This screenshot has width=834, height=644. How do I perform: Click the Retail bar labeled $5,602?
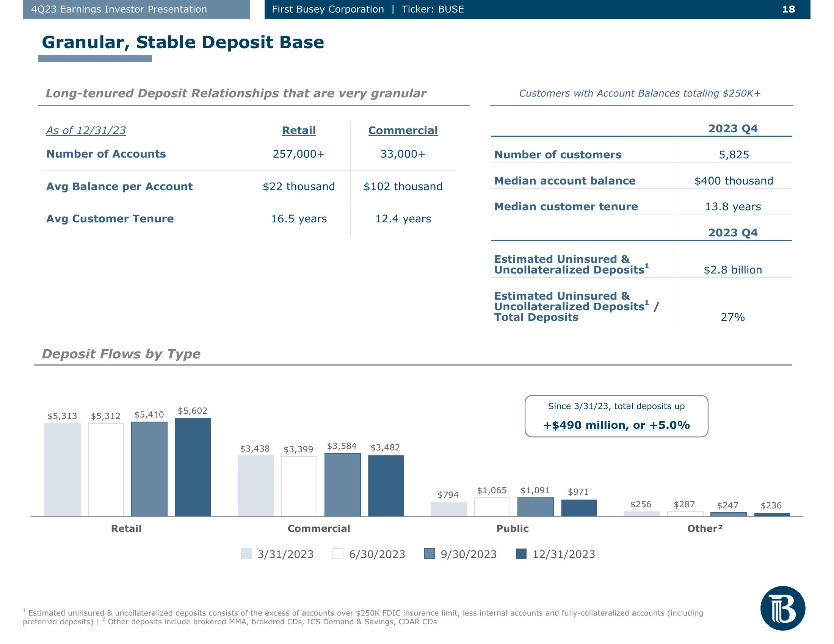(193, 467)
